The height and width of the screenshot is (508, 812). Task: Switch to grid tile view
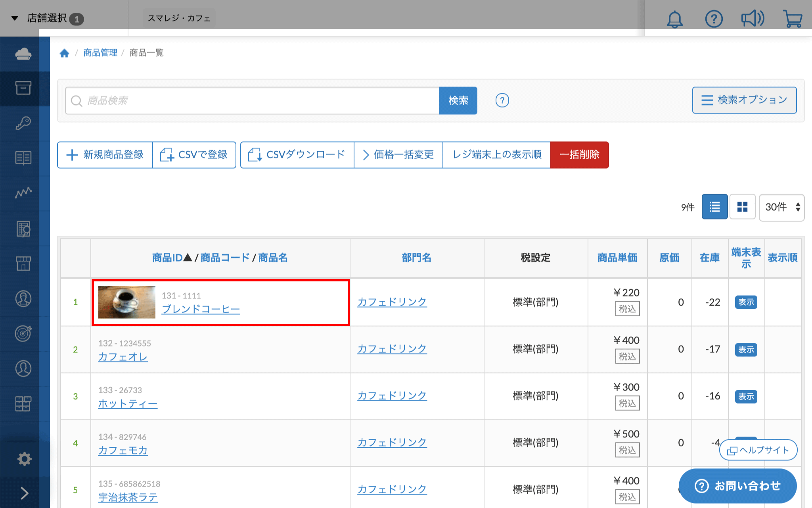point(742,207)
